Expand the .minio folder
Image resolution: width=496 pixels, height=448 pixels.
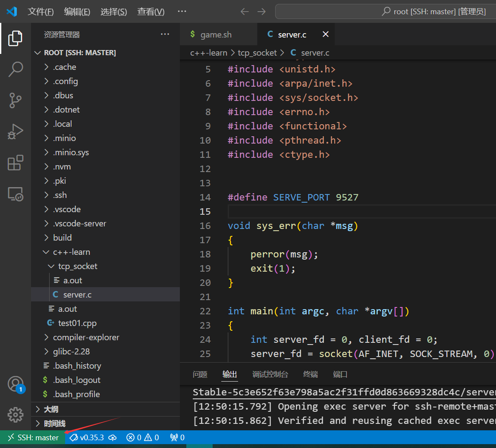[x=105, y=138]
